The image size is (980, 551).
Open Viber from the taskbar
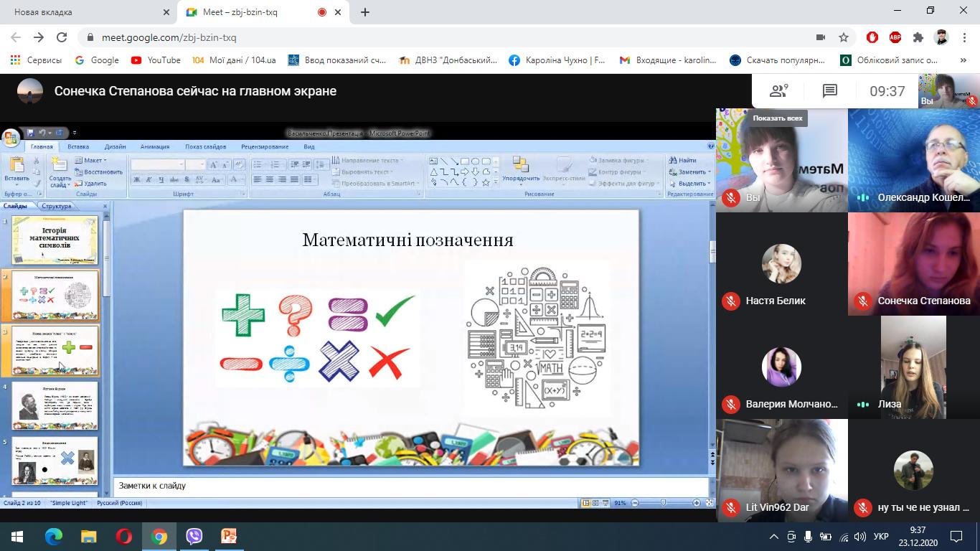click(x=194, y=536)
